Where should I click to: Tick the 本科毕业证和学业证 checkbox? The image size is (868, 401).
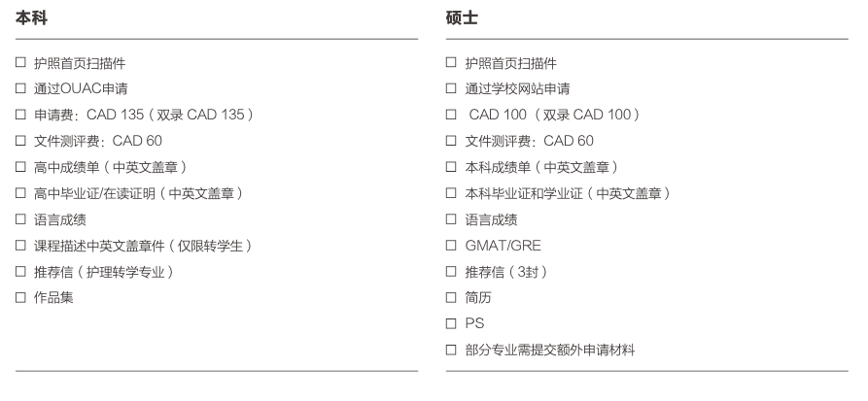click(x=451, y=193)
